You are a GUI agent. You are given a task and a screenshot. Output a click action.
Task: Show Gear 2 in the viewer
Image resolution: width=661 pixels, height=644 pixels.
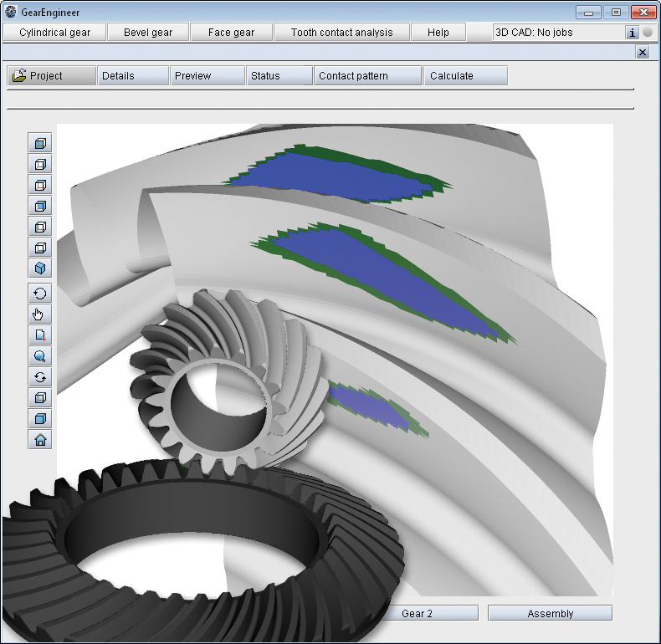[430, 613]
